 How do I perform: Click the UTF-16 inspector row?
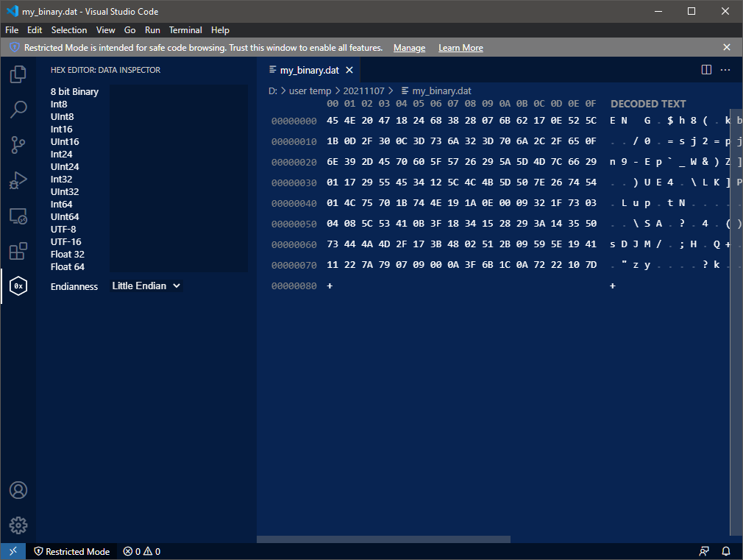[x=149, y=242]
